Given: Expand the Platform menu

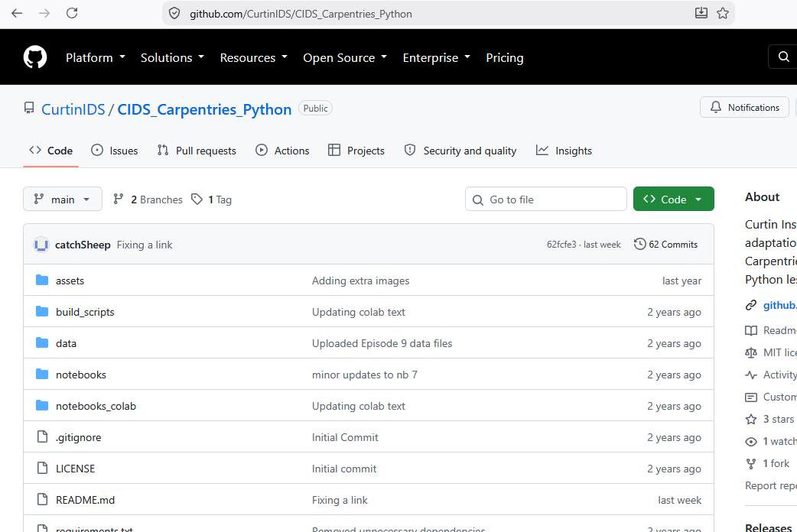Looking at the screenshot, I should [96, 57].
